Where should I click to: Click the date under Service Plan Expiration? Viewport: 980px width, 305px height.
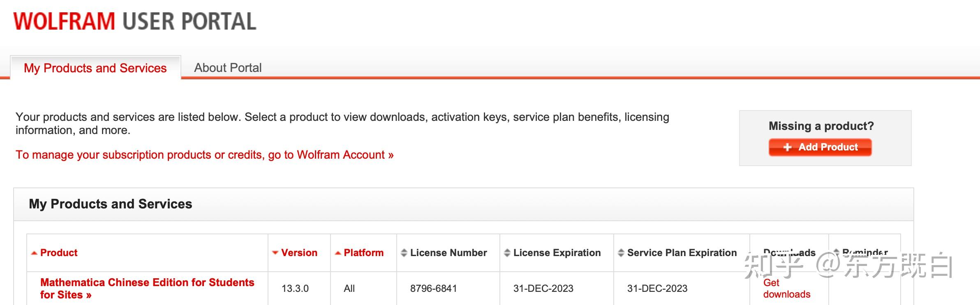tap(657, 289)
